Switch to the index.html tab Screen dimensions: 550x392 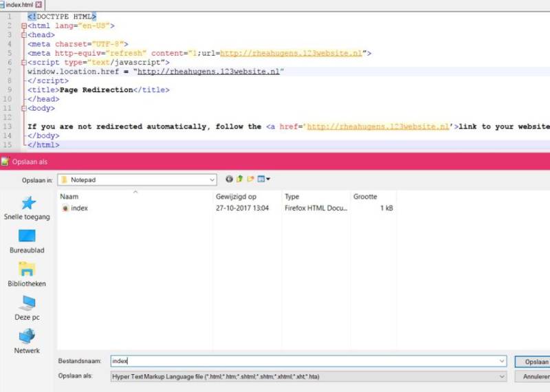tap(18, 5)
